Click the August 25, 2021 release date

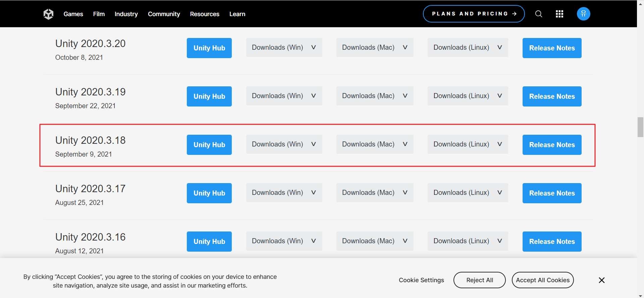(79, 203)
